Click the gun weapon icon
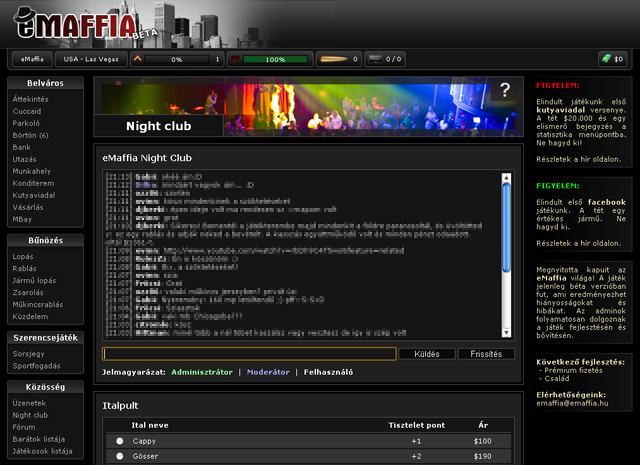The image size is (640, 465). 375,59
